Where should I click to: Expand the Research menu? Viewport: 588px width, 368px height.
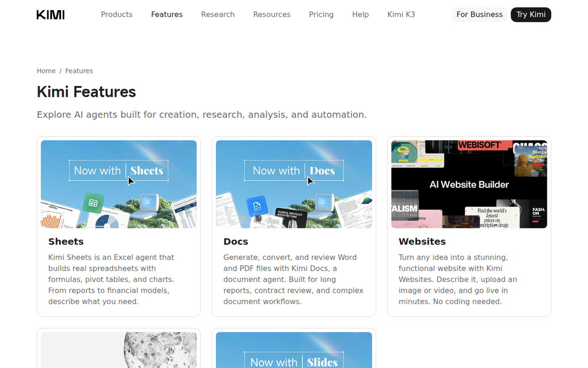218,14
